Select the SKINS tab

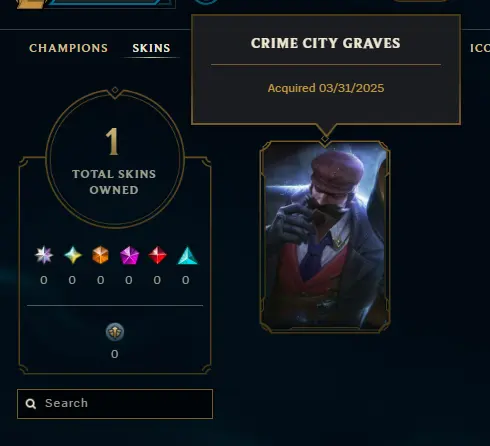[151, 48]
